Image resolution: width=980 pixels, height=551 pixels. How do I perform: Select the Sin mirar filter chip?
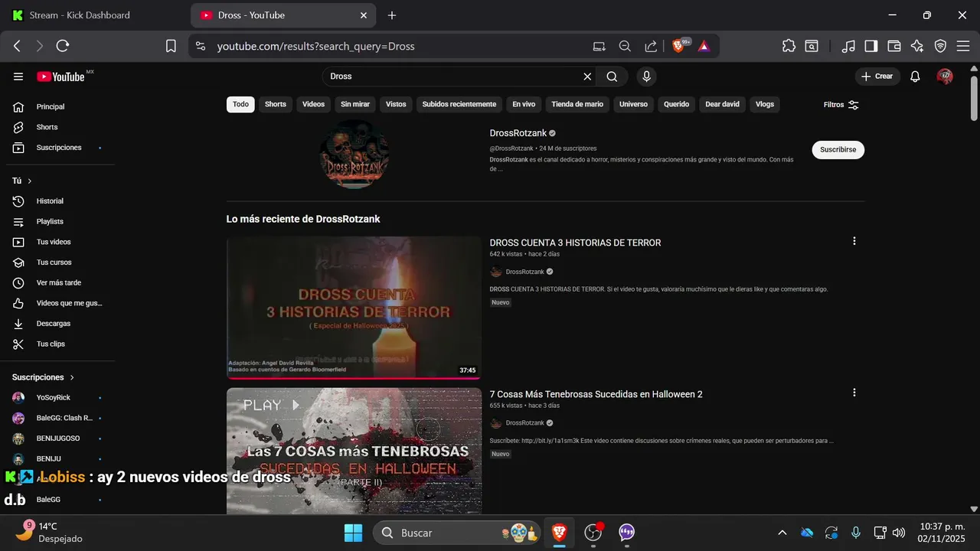[355, 104]
